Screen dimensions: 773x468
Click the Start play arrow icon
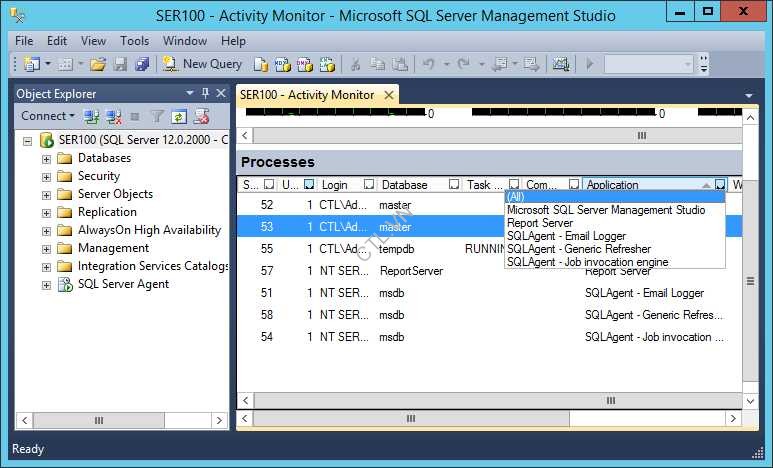(590, 64)
